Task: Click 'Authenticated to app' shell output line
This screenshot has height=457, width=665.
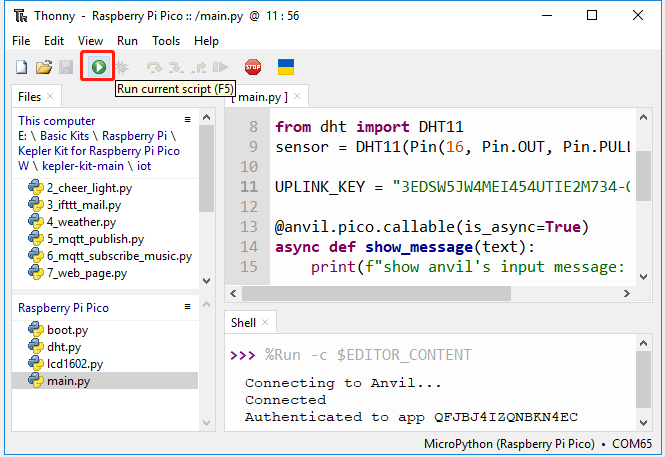Action: [411, 417]
